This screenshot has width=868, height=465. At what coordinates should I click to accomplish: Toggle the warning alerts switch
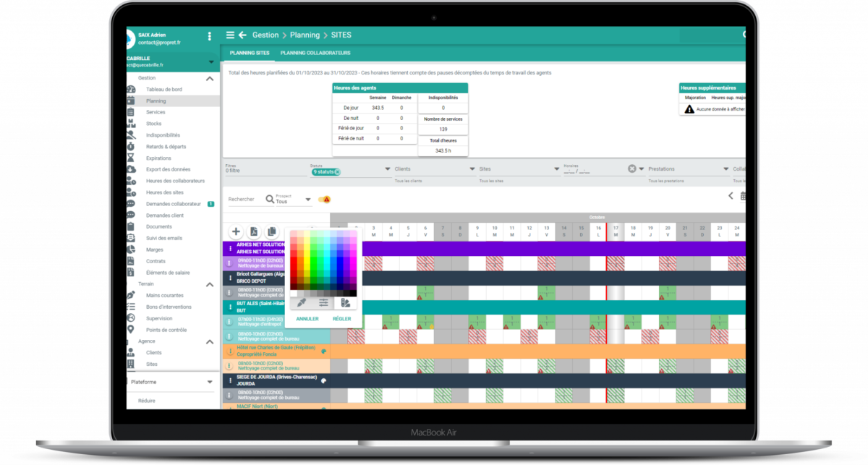click(325, 200)
